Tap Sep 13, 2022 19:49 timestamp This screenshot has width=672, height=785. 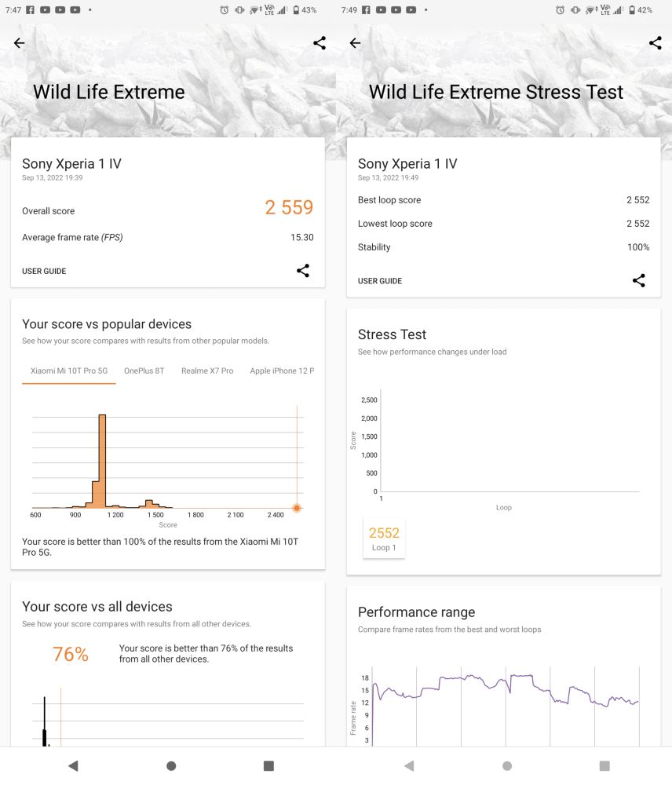click(x=389, y=177)
